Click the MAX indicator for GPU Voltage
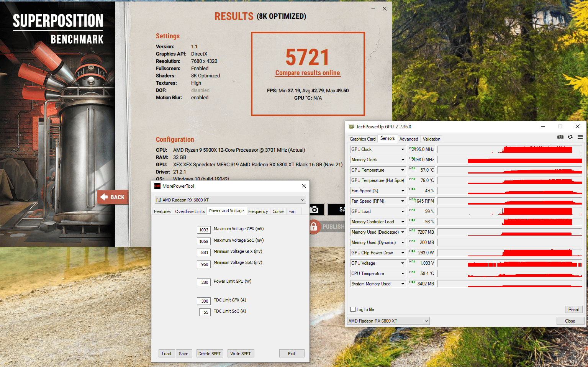 tap(412, 262)
